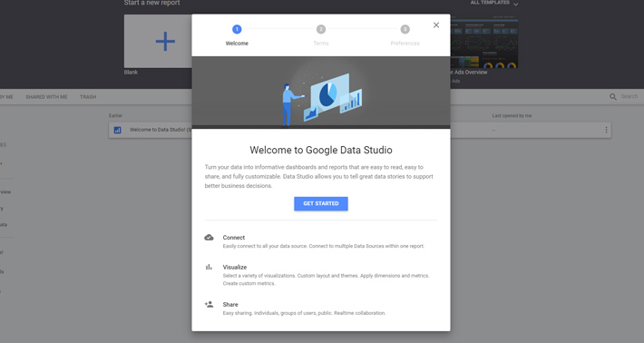Image resolution: width=644 pixels, height=343 pixels.
Task: Click the Last opened by me column header
Action: pyautogui.click(x=512, y=116)
